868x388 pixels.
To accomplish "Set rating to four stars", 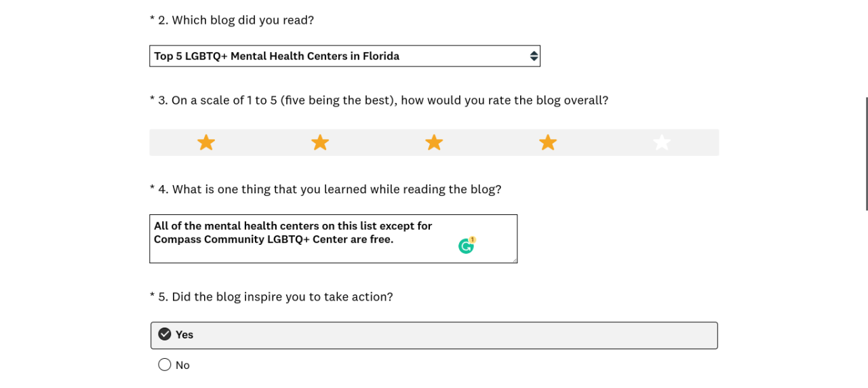I will pos(548,142).
